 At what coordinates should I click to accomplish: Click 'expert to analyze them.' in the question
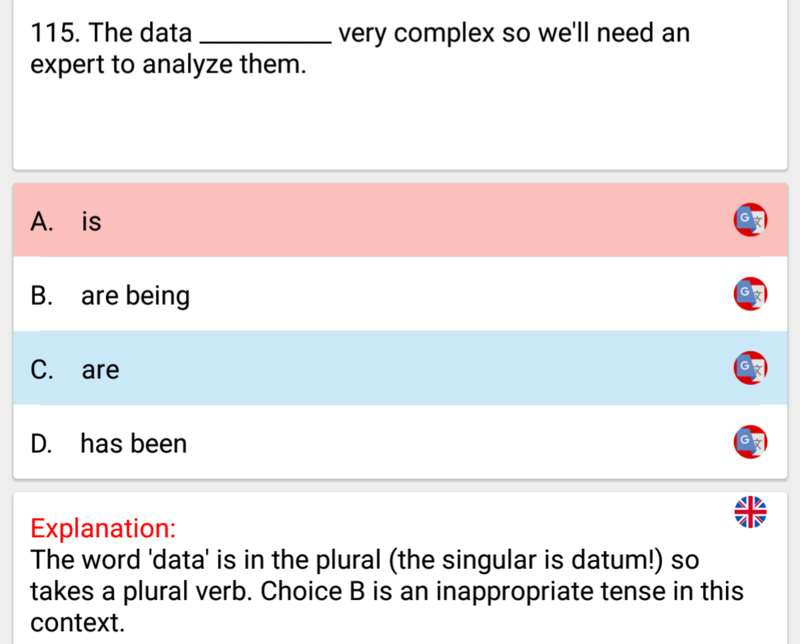168,65
